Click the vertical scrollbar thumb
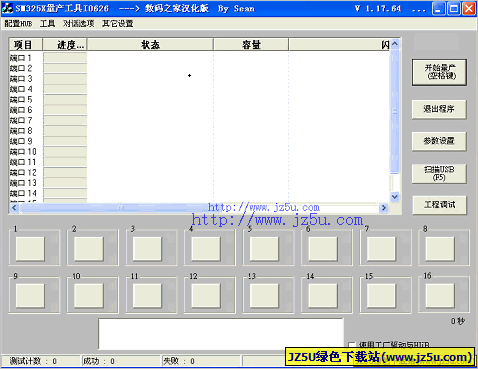Image resolution: width=478 pixels, height=369 pixels. (395, 112)
